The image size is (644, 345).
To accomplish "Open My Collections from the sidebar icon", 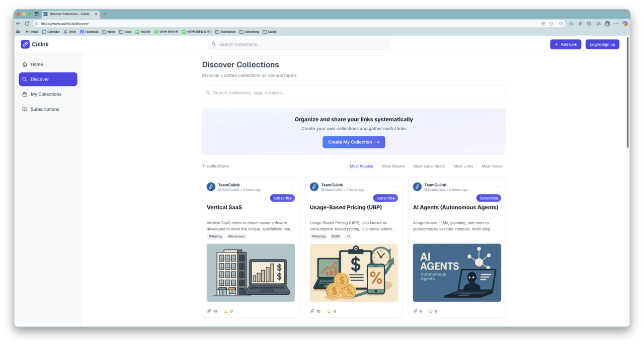I will pos(24,94).
